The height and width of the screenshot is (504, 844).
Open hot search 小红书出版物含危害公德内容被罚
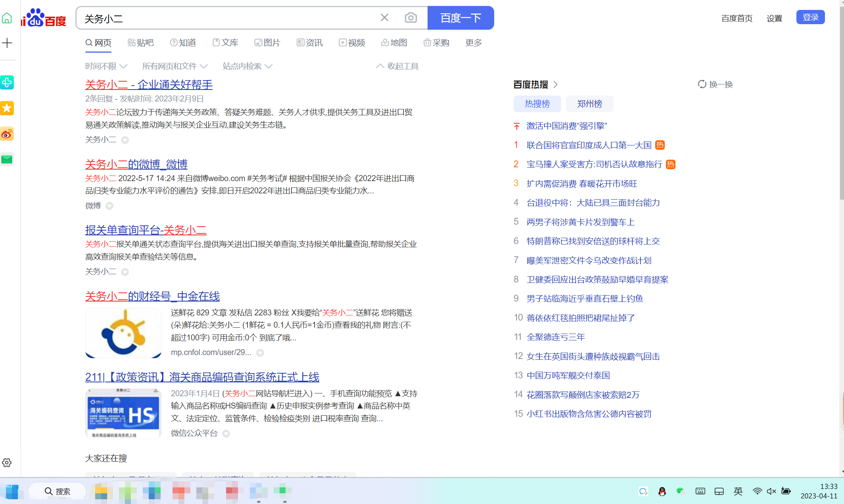[589, 414]
